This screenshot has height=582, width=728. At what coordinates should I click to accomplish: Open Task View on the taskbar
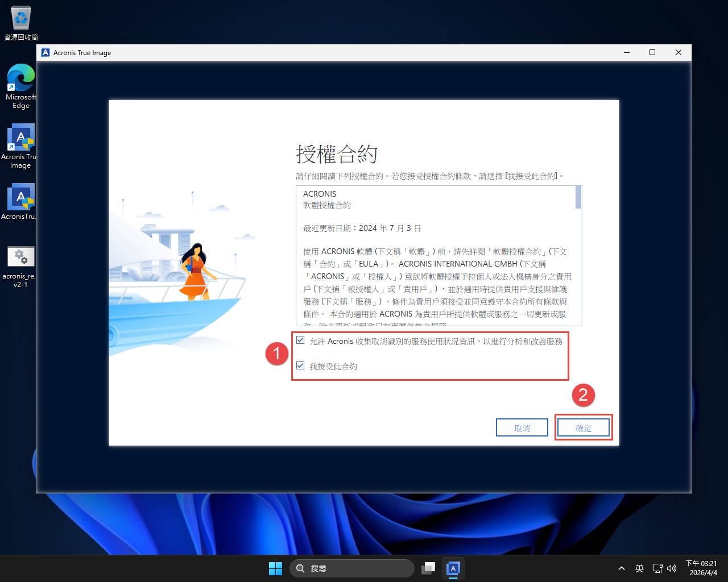pos(428,568)
